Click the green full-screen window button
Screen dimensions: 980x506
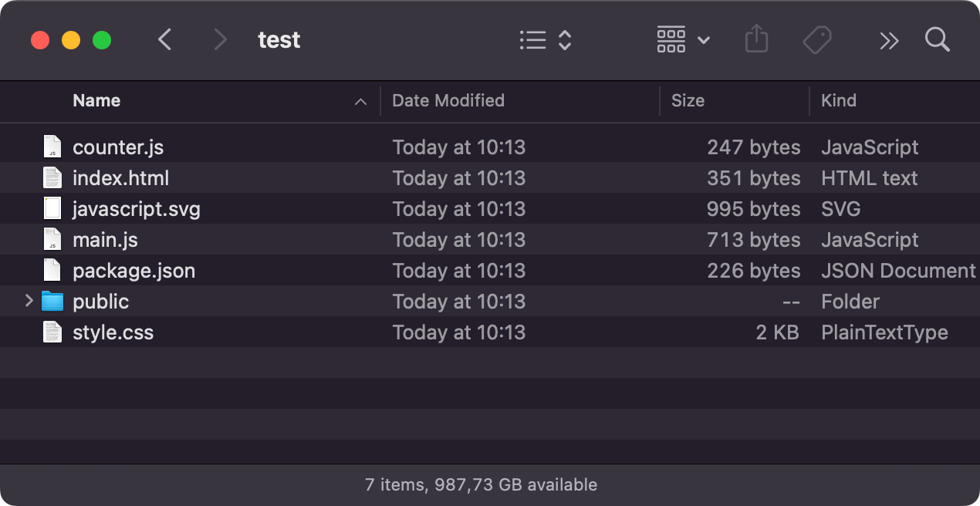[x=102, y=40]
